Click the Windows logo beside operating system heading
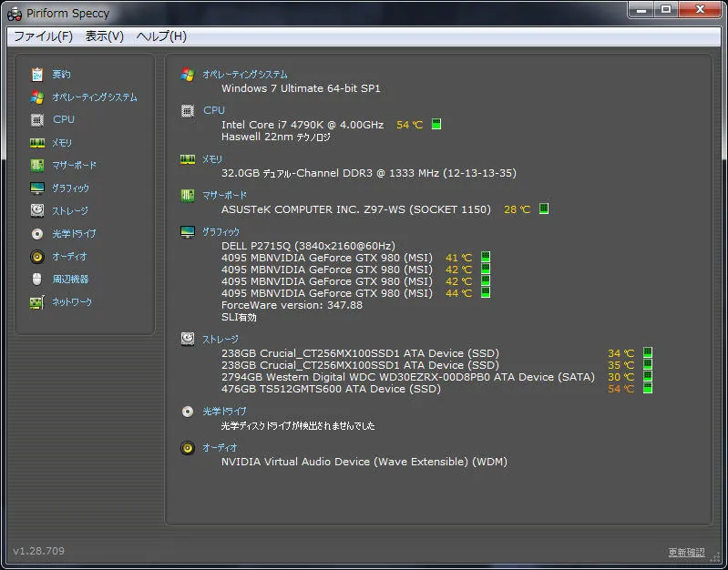Screen dimensions: 728x570 pyautogui.click(x=187, y=75)
